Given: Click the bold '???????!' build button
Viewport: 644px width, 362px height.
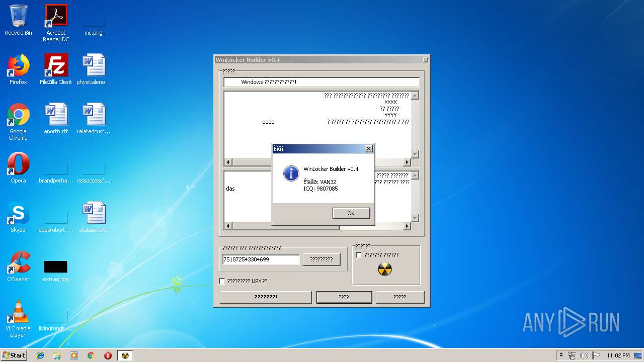Looking at the screenshot, I should [266, 297].
